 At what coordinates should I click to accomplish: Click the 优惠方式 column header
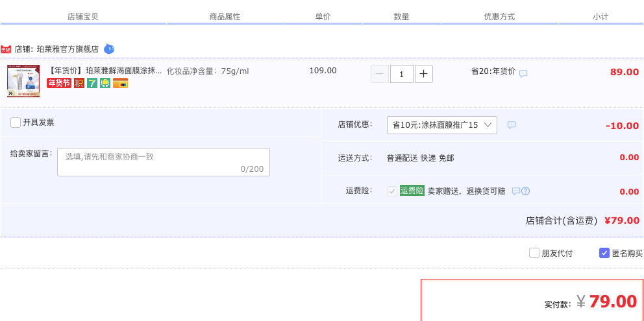click(499, 17)
